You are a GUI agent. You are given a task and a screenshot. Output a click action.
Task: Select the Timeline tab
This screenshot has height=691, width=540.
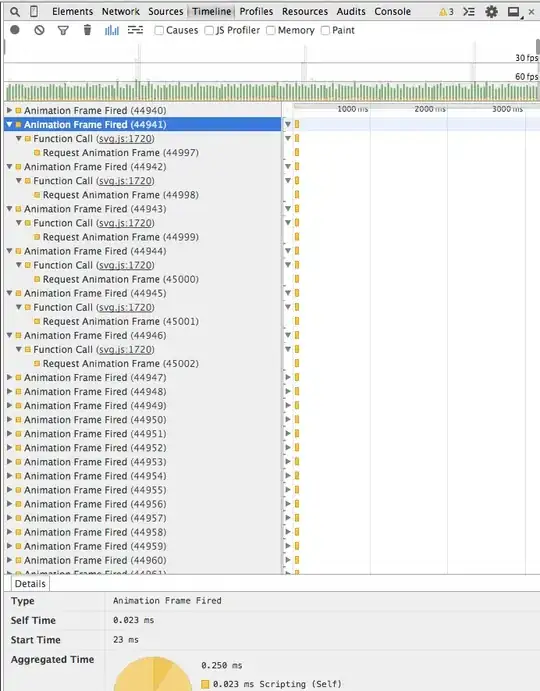212,11
